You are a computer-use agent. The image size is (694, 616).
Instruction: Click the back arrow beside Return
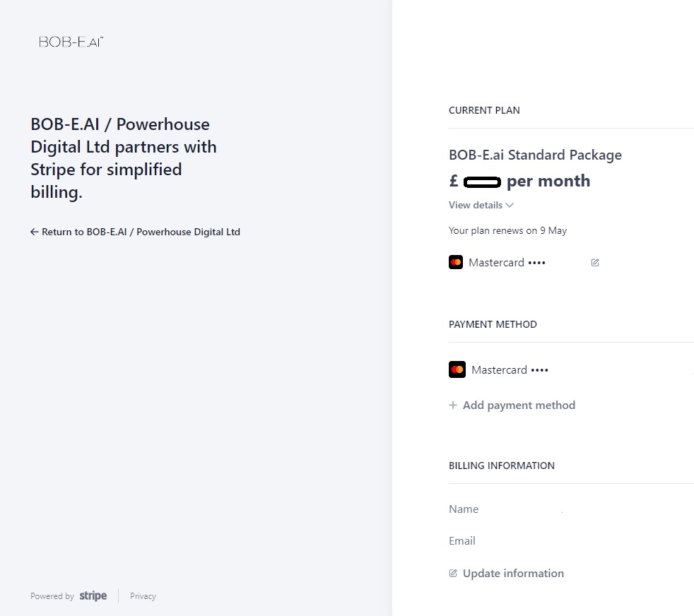(x=34, y=232)
